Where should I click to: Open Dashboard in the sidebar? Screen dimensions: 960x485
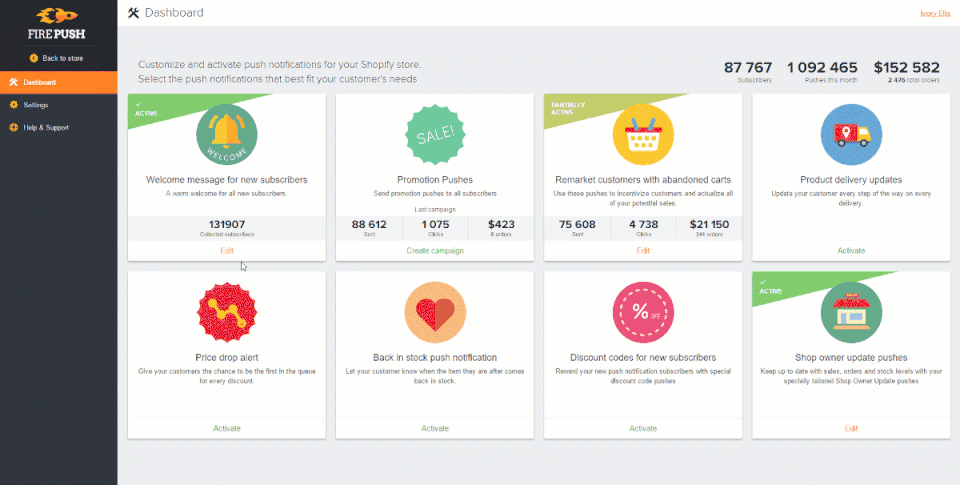[x=40, y=82]
